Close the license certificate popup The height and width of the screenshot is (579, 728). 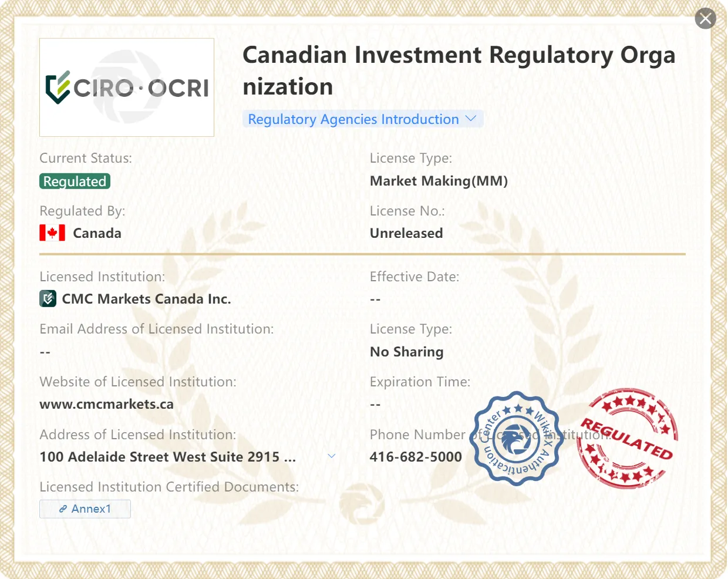point(705,19)
